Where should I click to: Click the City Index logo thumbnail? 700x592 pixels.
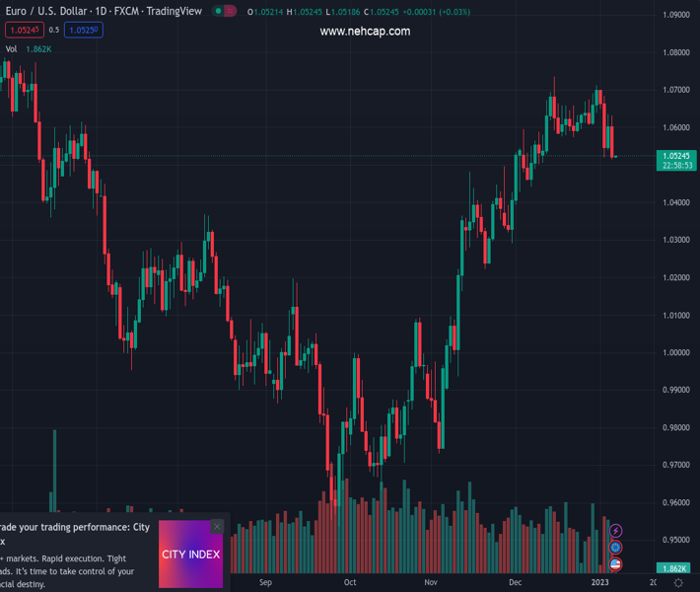191,555
